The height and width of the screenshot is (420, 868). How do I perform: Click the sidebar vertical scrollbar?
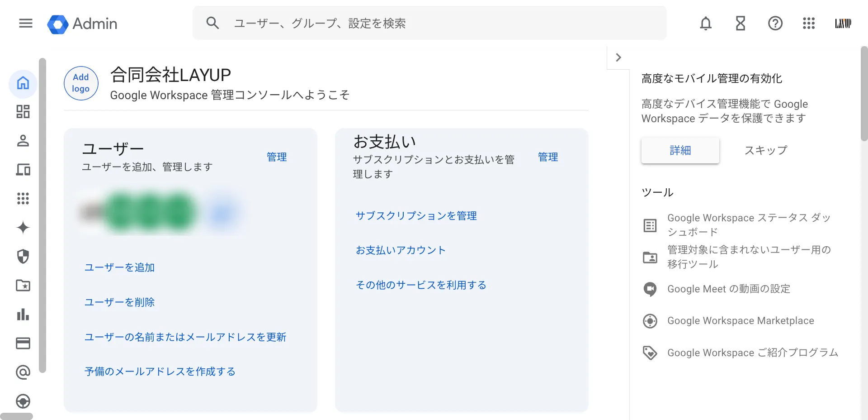pos(42,215)
